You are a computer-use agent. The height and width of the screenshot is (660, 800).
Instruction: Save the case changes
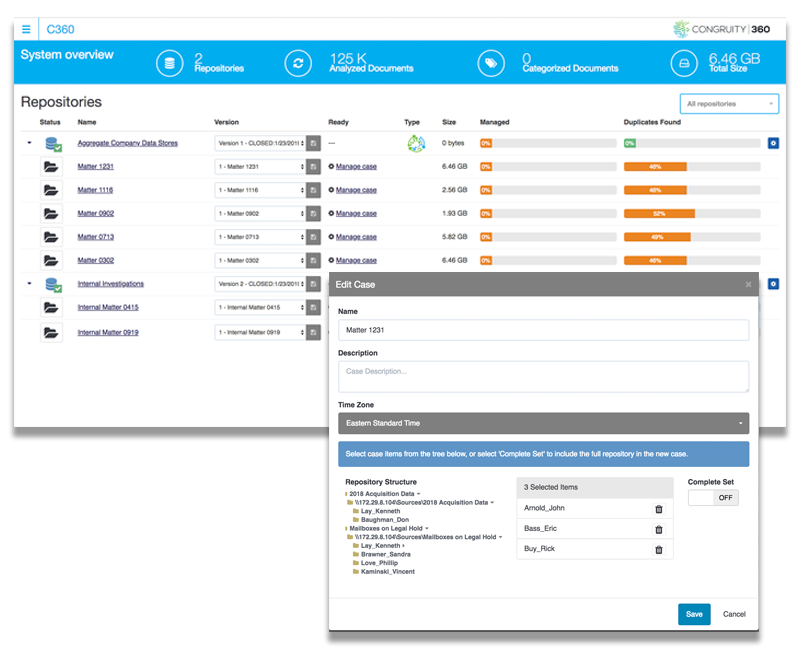coord(693,614)
